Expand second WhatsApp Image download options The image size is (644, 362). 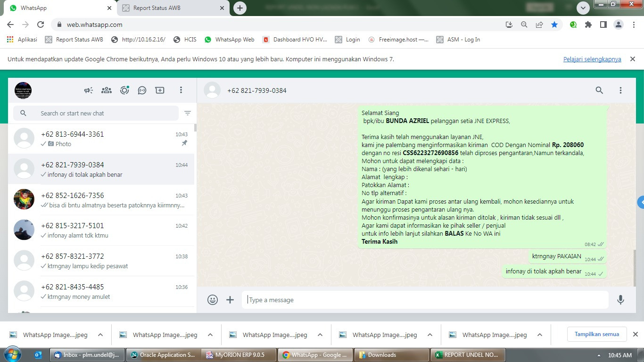click(210, 335)
